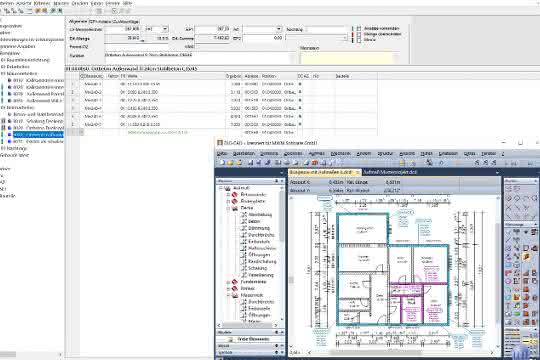Click the red icon next to Fundamente
Screen dimensions: 540x360
[235, 282]
